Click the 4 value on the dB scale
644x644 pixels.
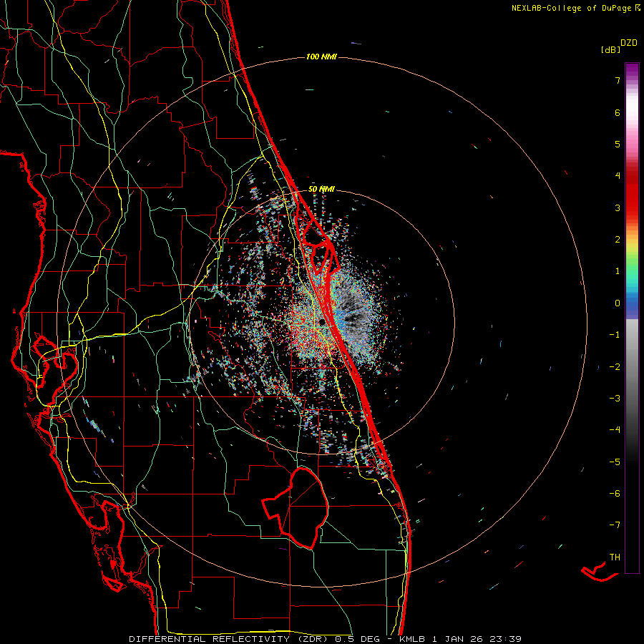point(618,176)
